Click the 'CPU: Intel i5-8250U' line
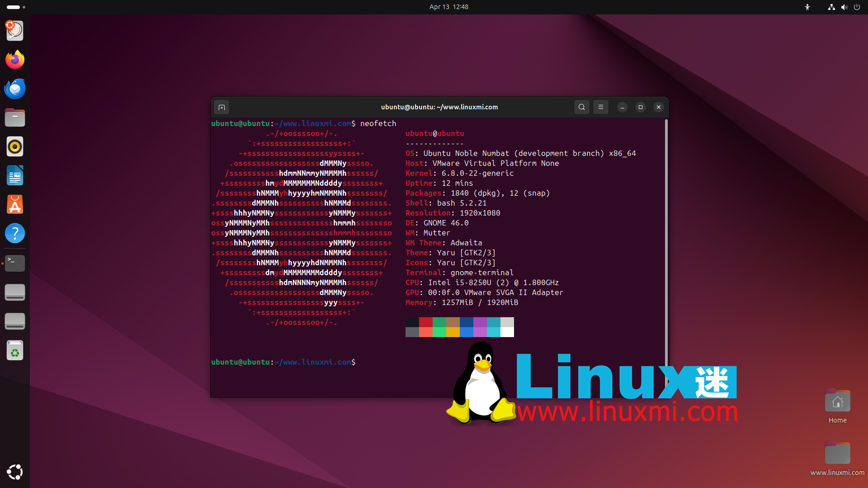The image size is (868, 488). (x=482, y=282)
